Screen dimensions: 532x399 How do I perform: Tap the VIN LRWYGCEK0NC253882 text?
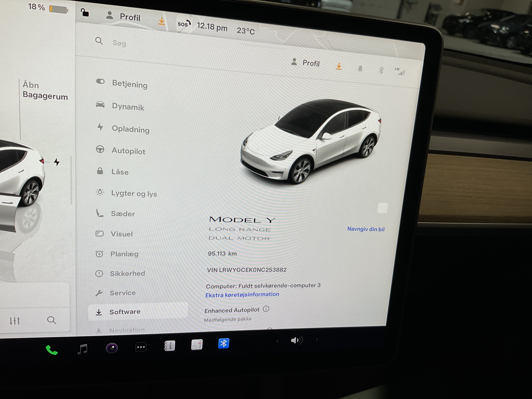[x=247, y=270]
